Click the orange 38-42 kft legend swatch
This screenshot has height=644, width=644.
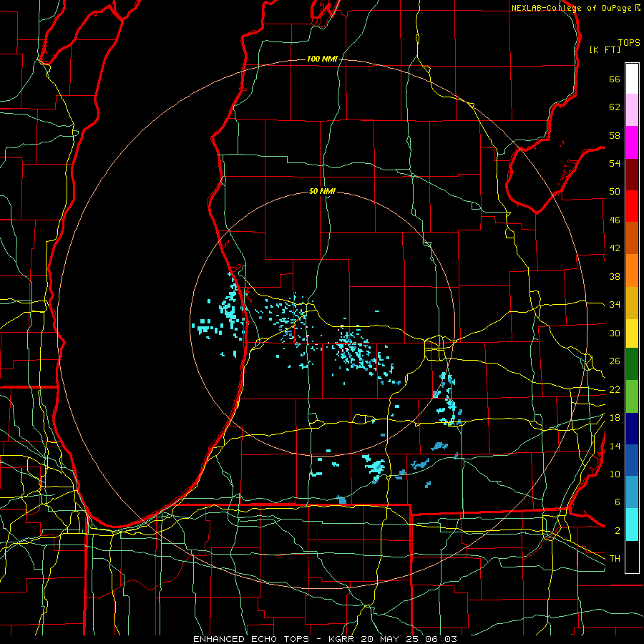(632, 270)
